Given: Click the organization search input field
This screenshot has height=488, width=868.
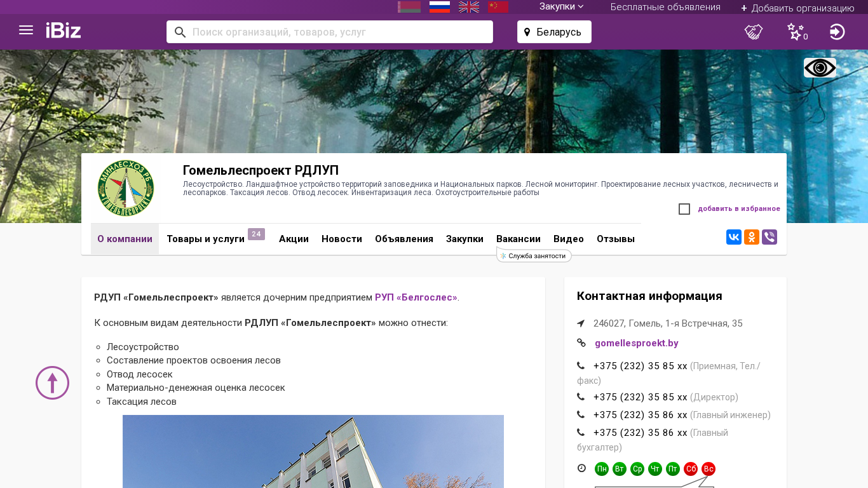Looking at the screenshot, I should pos(337,32).
